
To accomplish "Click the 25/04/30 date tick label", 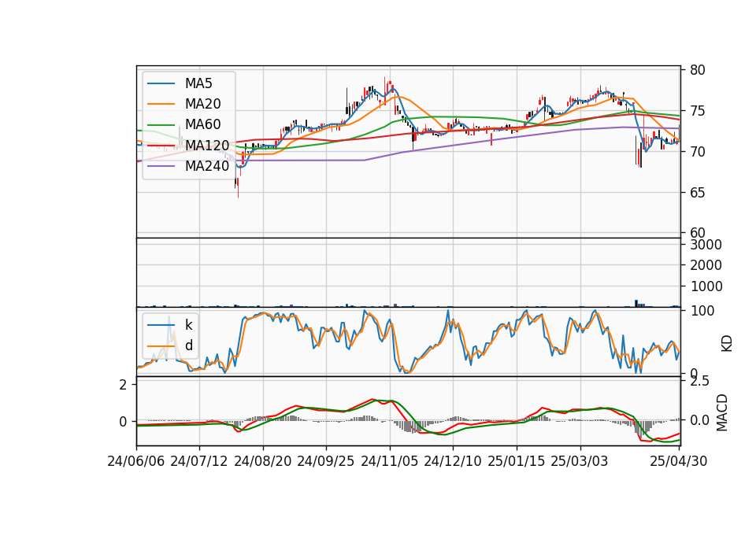I will (679, 461).
